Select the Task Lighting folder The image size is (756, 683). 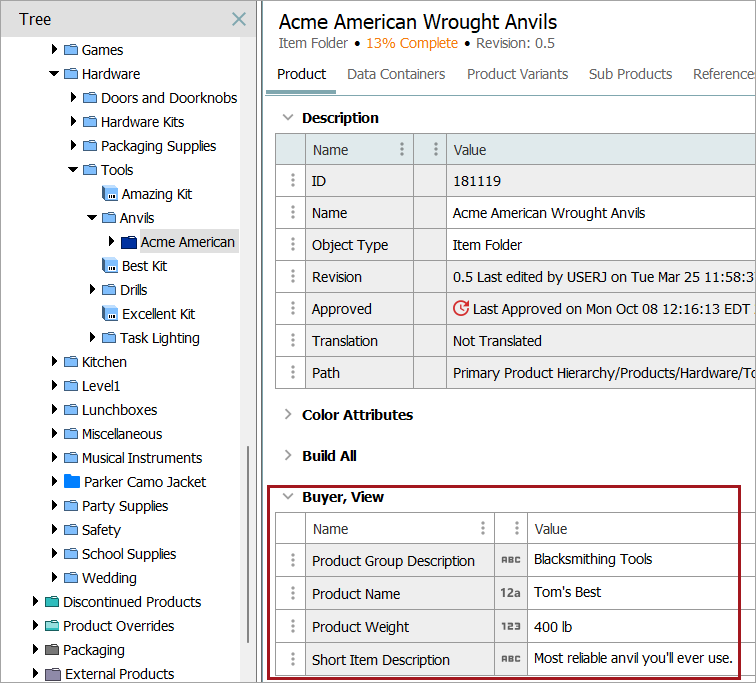159,338
